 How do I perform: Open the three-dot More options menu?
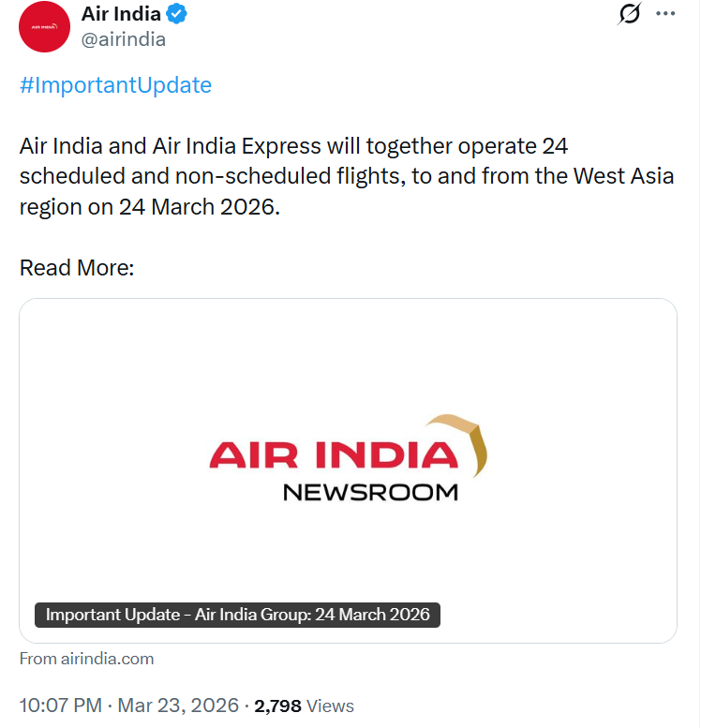[665, 14]
